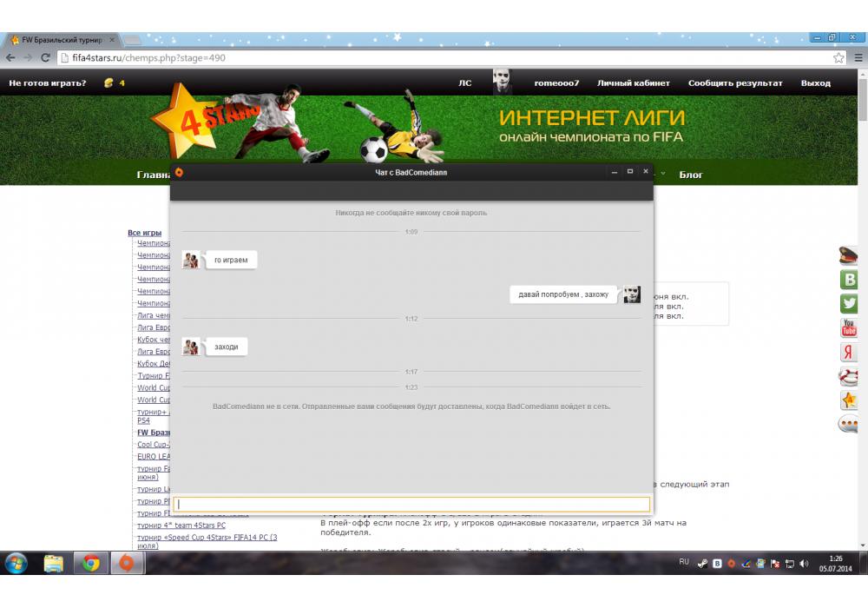Open 'турнир «Speed Cup 4Stars» FIFA14 PC' link
This screenshot has height=608, width=868.
[207, 541]
